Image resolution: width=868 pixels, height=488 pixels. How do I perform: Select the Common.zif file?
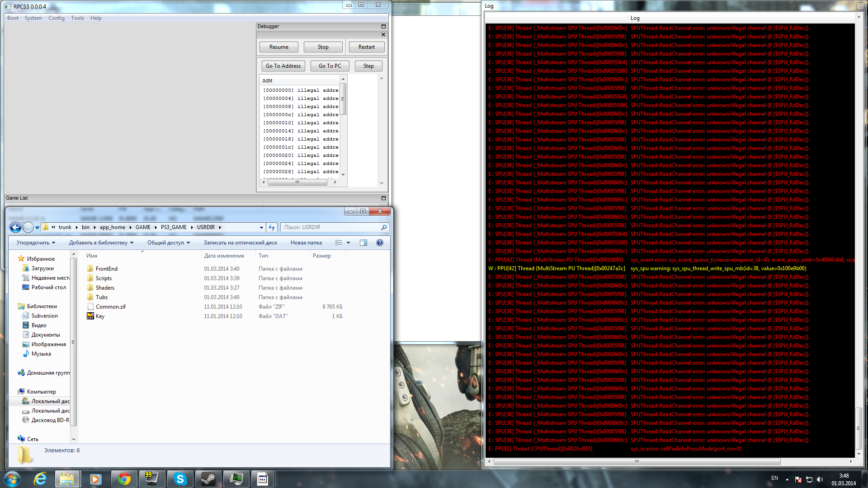(x=111, y=307)
